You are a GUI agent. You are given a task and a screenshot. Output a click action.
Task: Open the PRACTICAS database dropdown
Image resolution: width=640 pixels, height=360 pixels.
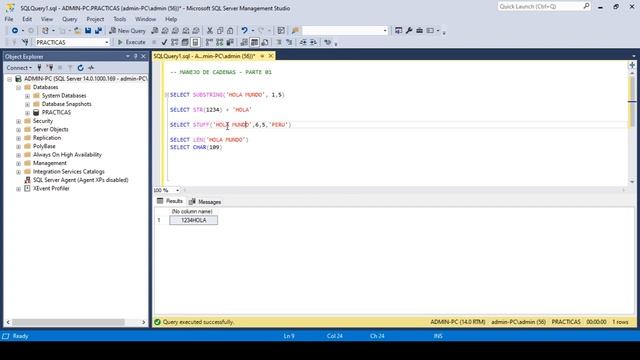pyautogui.click(x=107, y=42)
